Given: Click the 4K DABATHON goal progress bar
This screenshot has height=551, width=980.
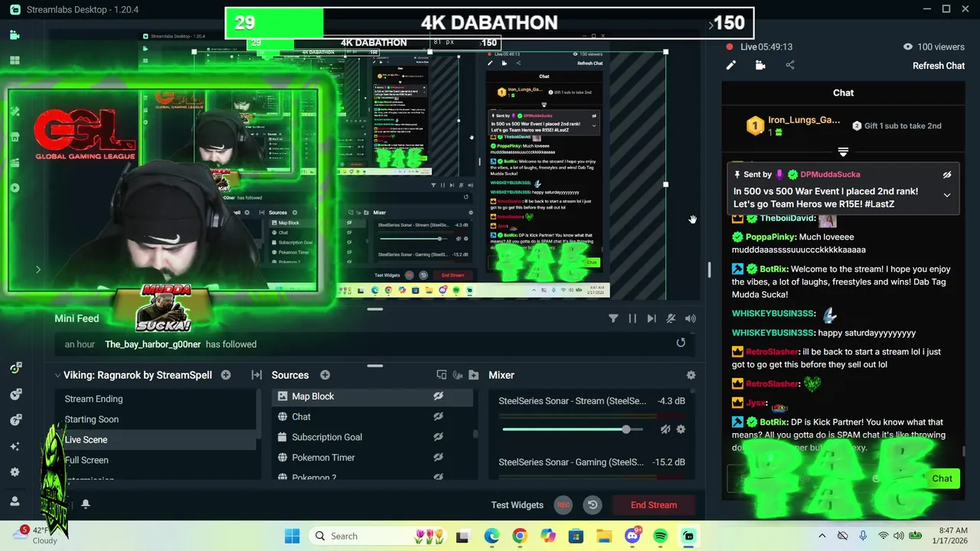Looking at the screenshot, I should [490, 23].
